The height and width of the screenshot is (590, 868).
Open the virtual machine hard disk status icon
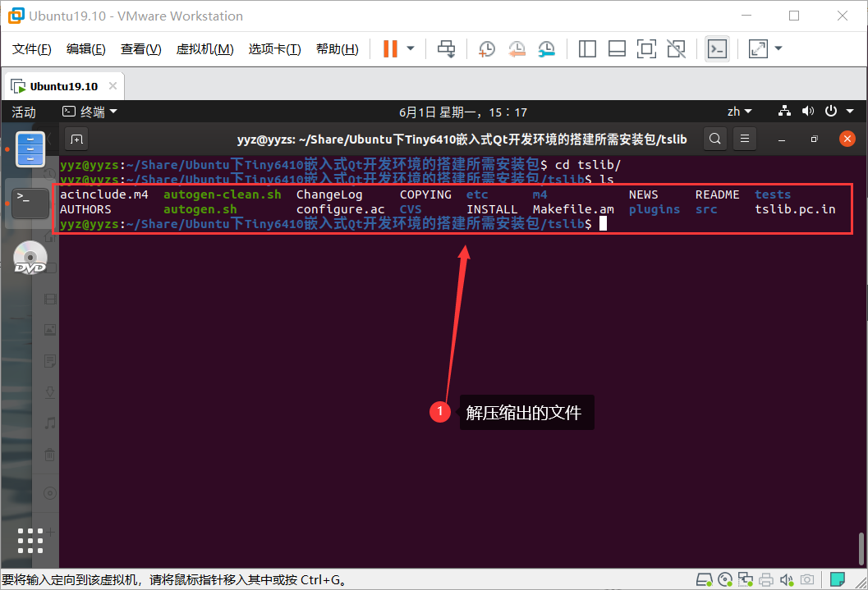click(x=704, y=579)
